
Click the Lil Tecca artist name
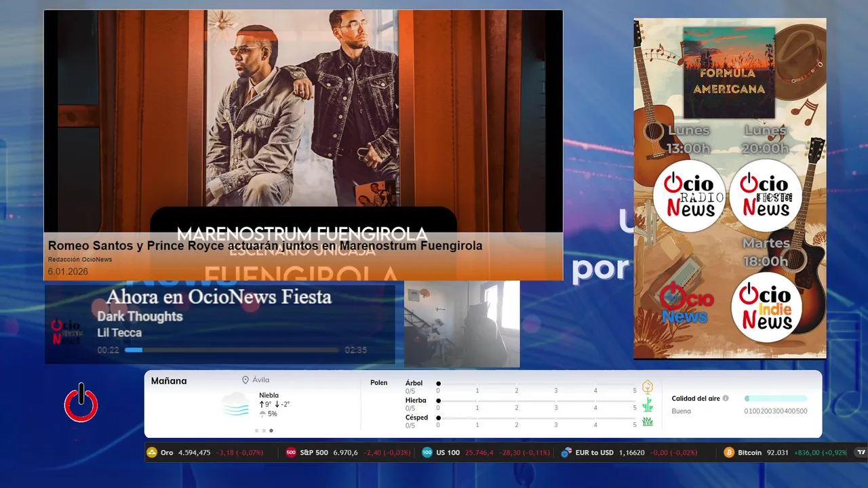tap(119, 333)
